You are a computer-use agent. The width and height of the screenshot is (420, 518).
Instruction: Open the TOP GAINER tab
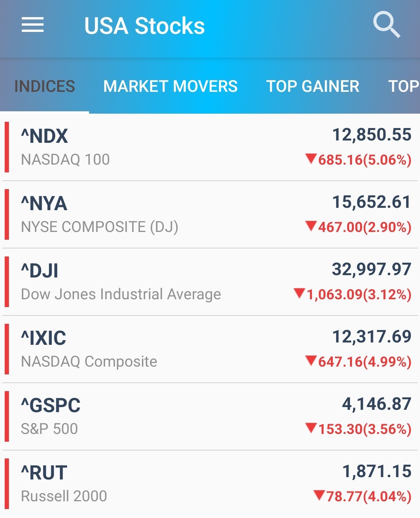click(313, 86)
